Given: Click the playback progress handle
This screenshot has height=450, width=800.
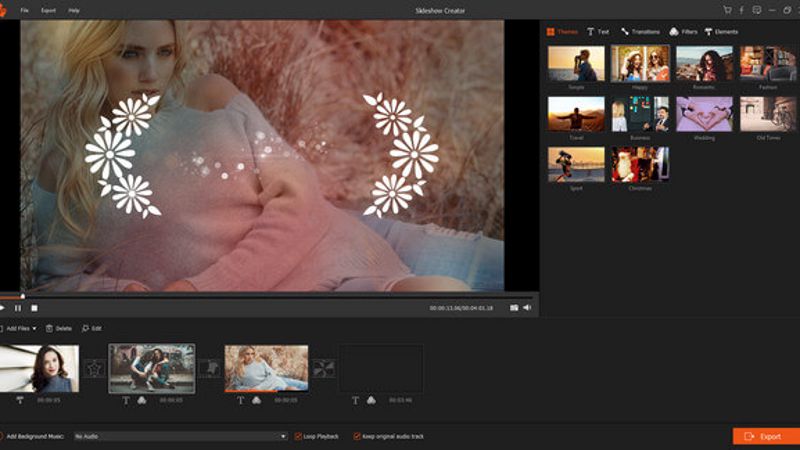Looking at the screenshot, I should click(22, 296).
